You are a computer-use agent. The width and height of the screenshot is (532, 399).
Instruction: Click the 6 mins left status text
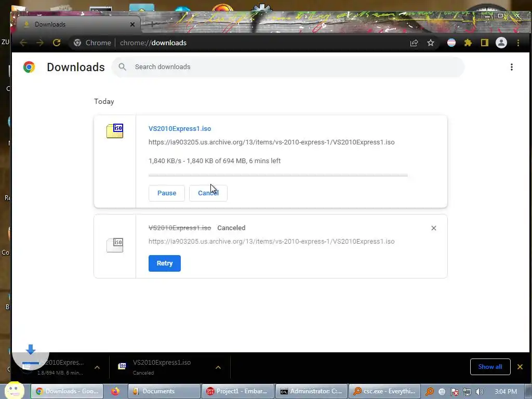(264, 161)
